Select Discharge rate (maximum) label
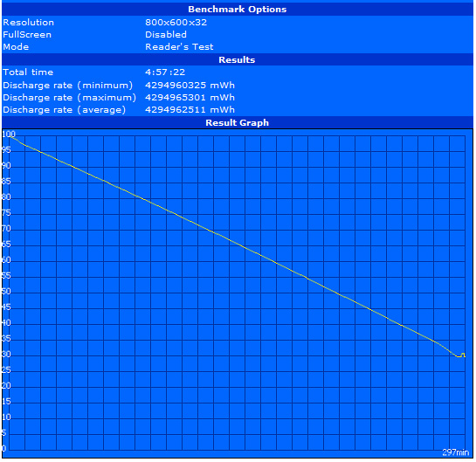This screenshot has width=476, height=462. pos(70,98)
